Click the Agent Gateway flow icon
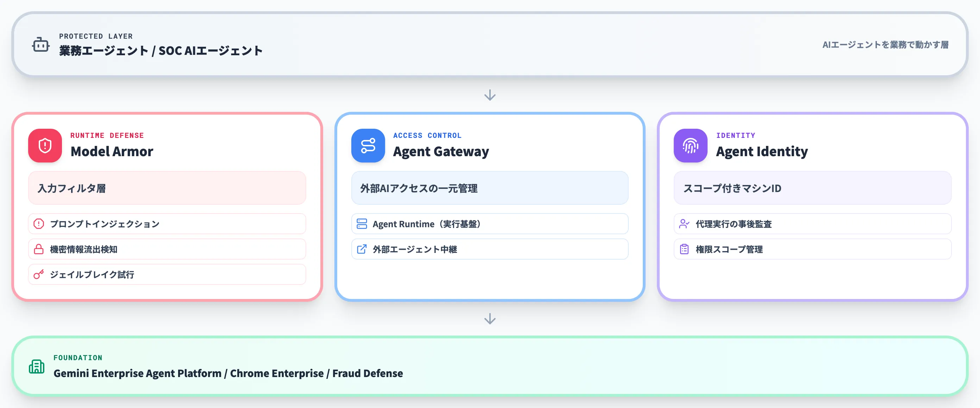 coord(367,146)
